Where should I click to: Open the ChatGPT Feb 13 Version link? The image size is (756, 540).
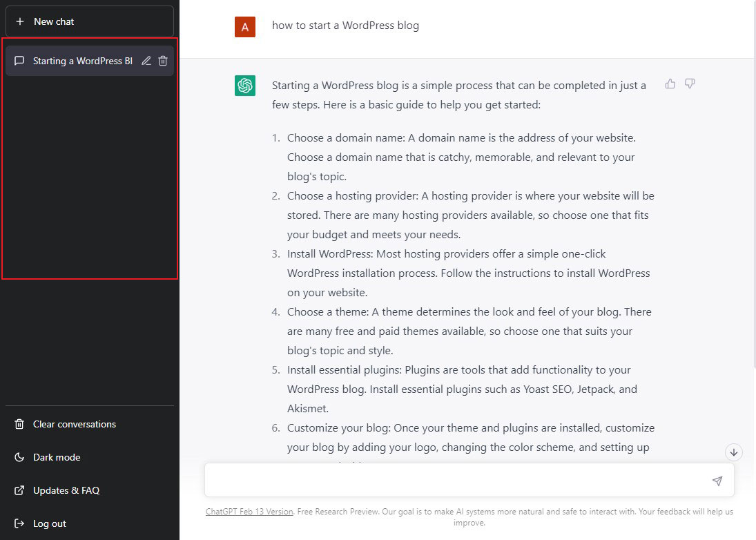click(249, 512)
